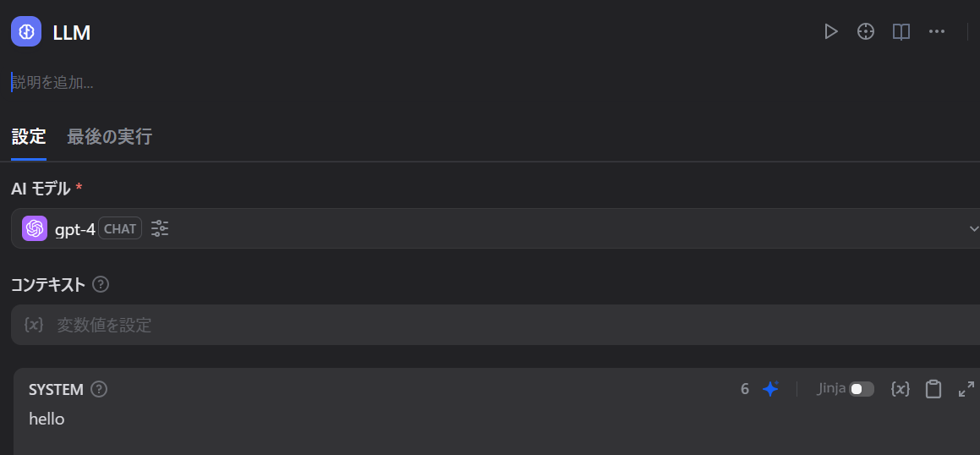Image resolution: width=980 pixels, height=455 pixels.
Task: Click the crosshair locate node icon
Action: (x=865, y=32)
